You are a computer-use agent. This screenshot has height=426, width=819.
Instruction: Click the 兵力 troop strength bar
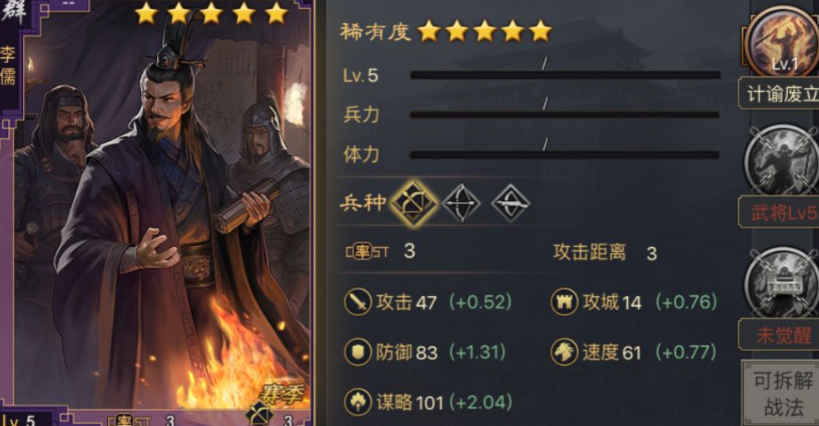[x=565, y=114]
